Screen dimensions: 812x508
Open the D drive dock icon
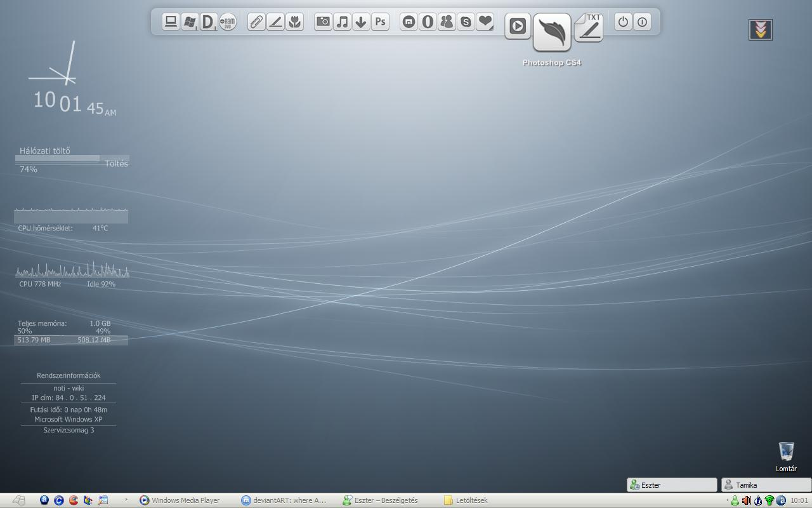(x=208, y=22)
